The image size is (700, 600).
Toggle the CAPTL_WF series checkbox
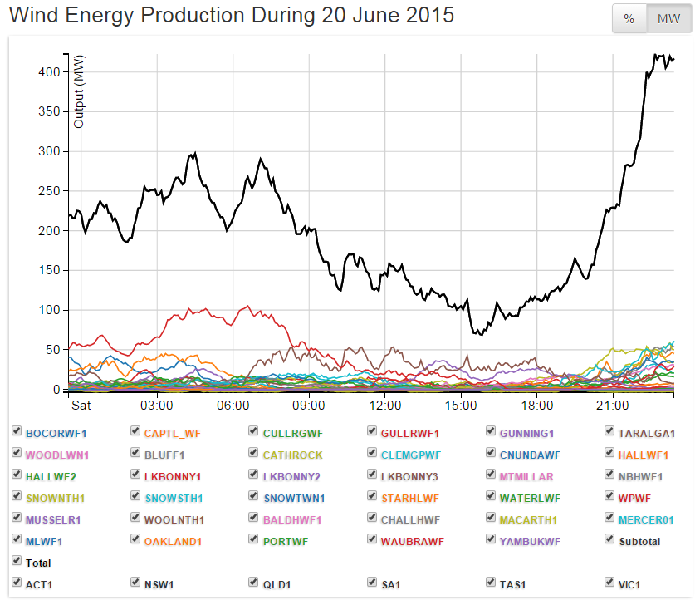click(135, 431)
